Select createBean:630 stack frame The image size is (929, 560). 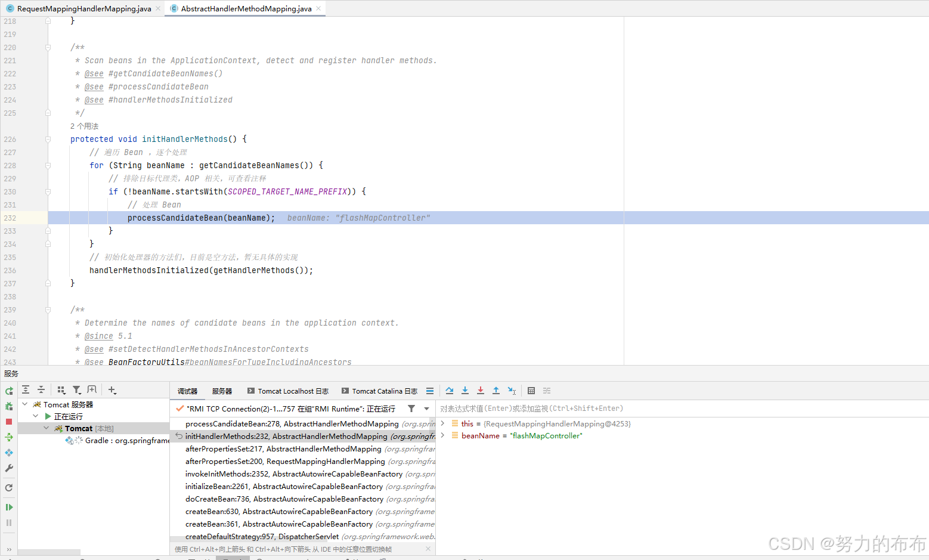(x=303, y=511)
